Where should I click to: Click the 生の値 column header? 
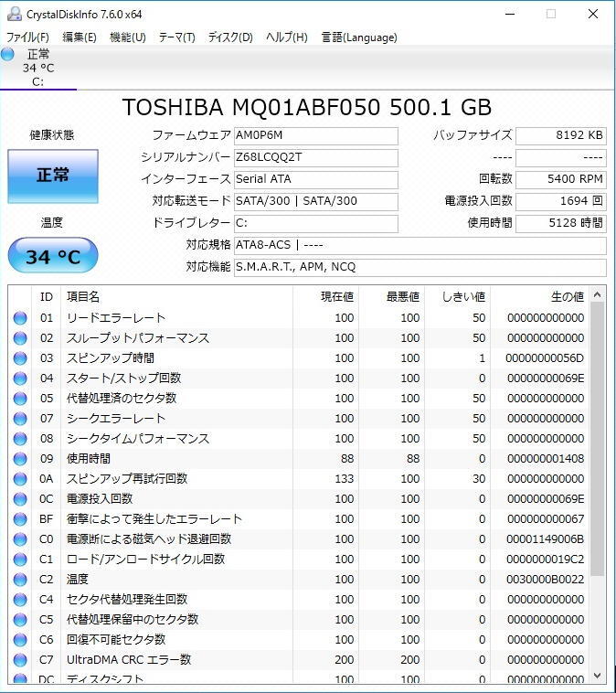pos(540,297)
